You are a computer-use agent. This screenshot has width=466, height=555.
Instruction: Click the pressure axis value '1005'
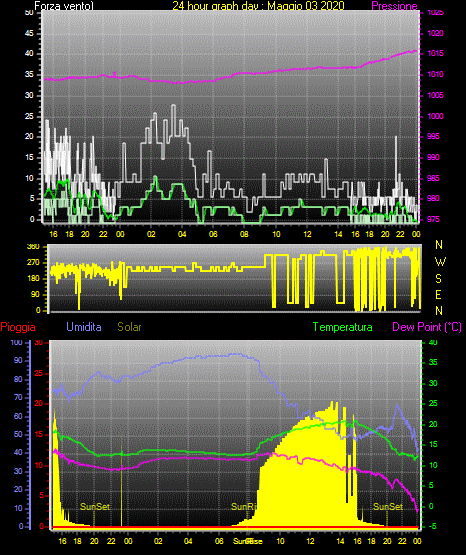435,95
